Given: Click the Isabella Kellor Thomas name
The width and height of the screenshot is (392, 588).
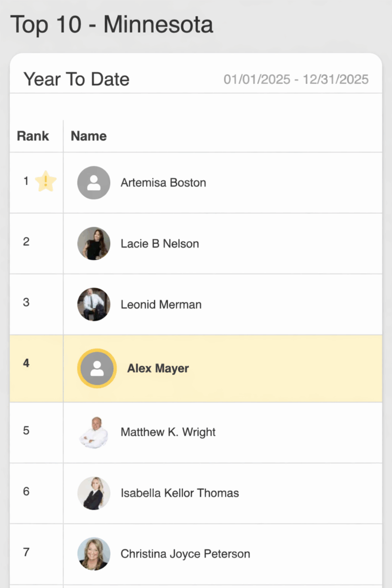Looking at the screenshot, I should pos(180,493).
